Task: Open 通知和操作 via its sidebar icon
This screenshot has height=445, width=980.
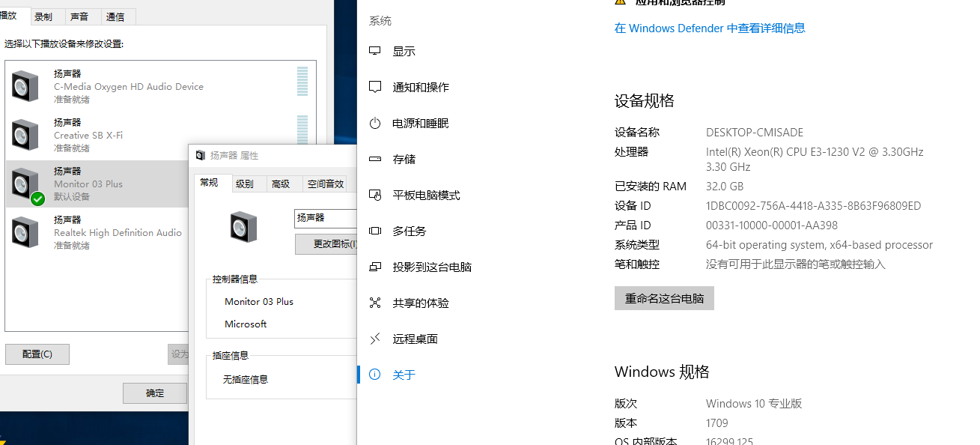Action: click(374, 87)
